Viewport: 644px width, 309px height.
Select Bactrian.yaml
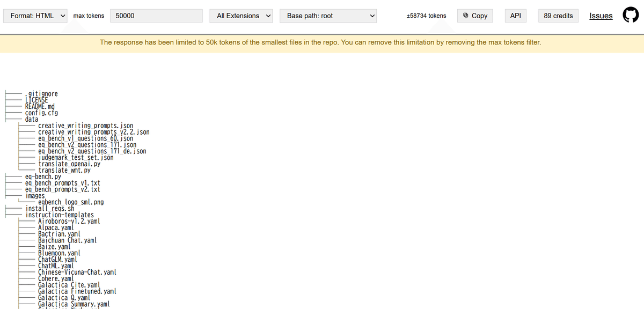click(x=59, y=234)
